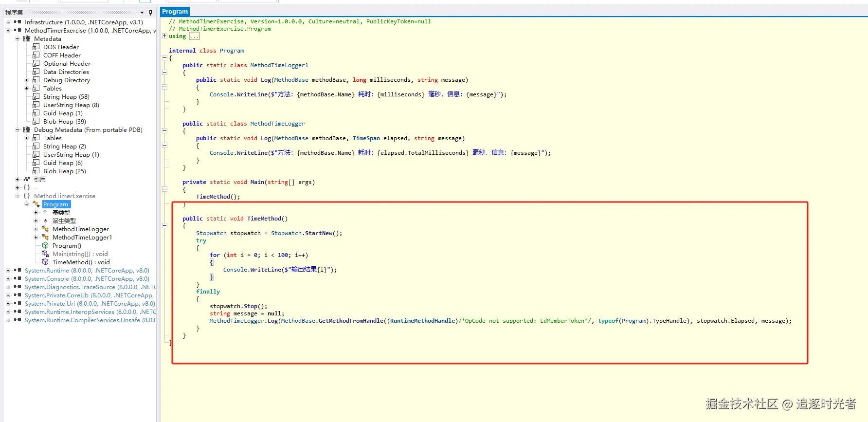The height and width of the screenshot is (422, 868).
Task: Click the String Heap (2) icon
Action: pyautogui.click(x=36, y=146)
